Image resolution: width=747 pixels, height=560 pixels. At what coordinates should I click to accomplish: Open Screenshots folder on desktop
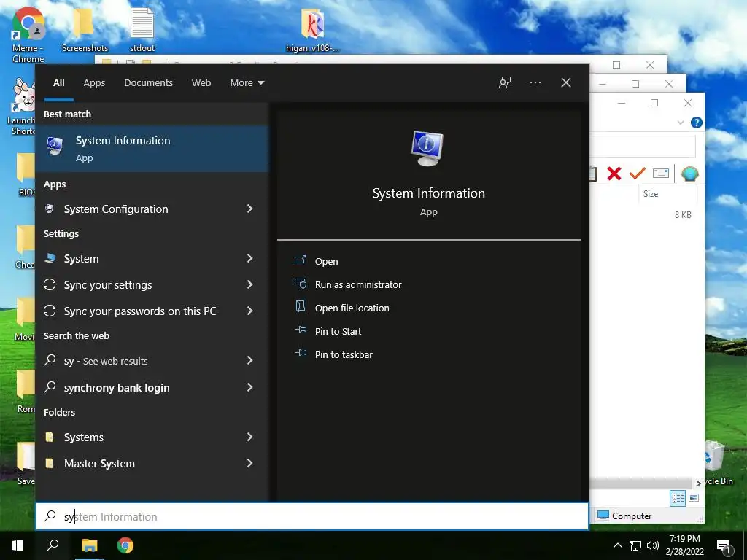(85, 29)
